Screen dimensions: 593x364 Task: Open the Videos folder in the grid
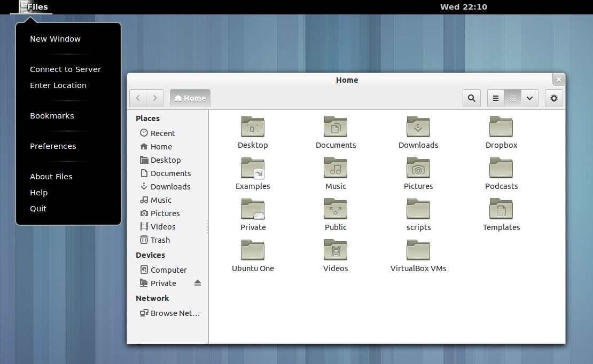pyautogui.click(x=335, y=251)
